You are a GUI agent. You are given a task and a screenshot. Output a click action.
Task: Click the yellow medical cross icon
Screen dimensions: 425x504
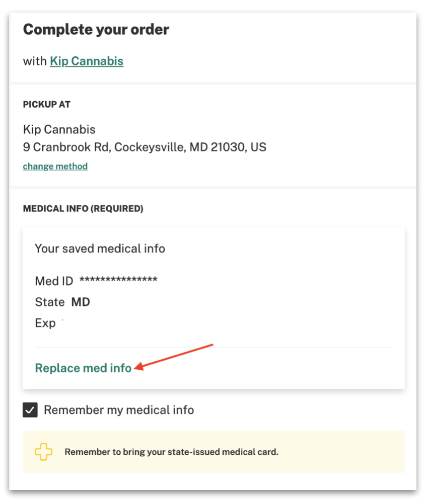tap(43, 452)
